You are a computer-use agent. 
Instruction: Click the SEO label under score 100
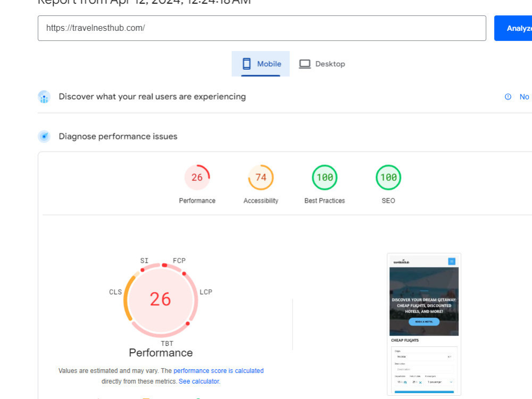(x=388, y=201)
